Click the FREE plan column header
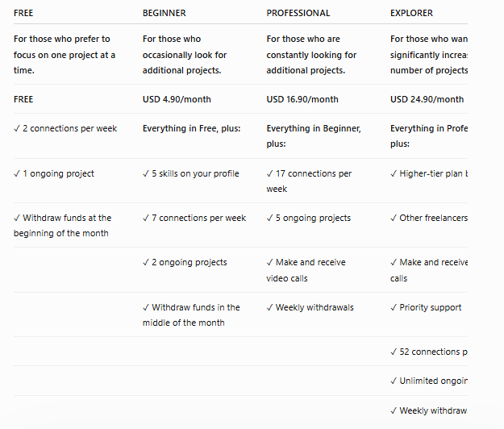The width and height of the screenshot is (504, 429). 23,13
